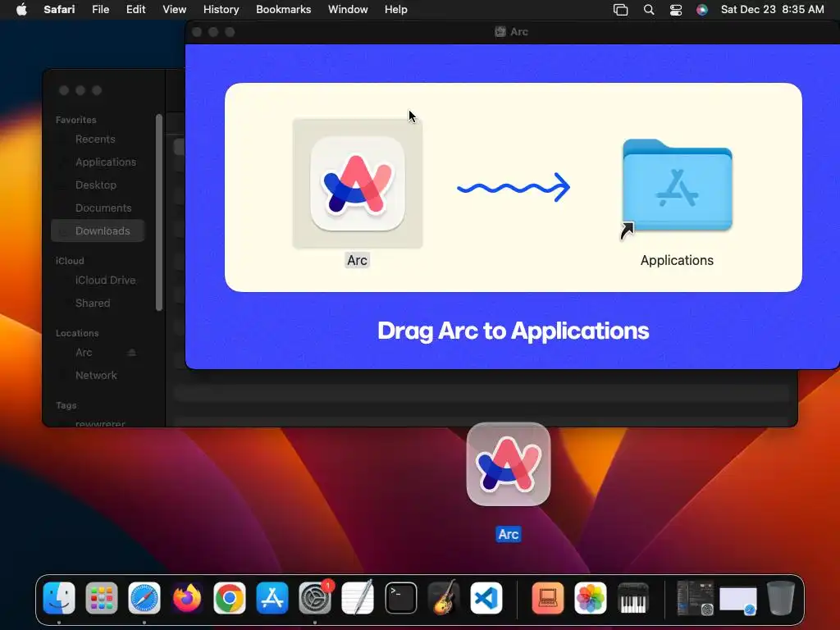Launch Visual Studio Code from the Dock

(x=486, y=597)
